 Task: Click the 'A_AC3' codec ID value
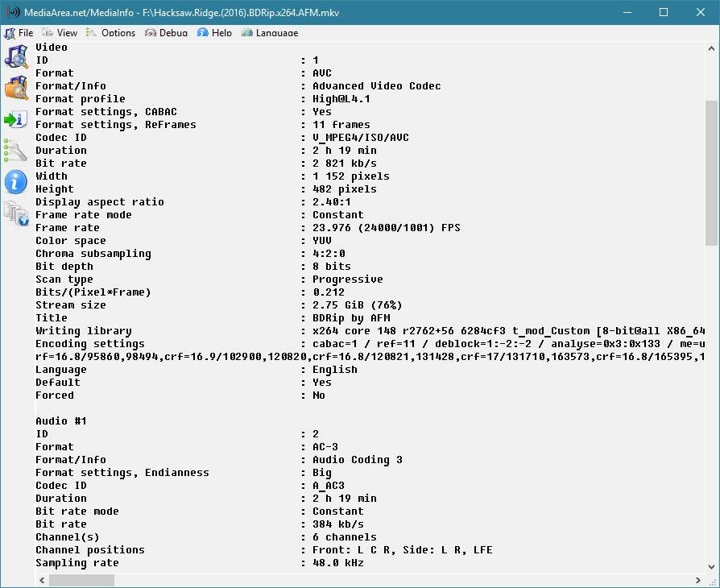click(x=329, y=486)
